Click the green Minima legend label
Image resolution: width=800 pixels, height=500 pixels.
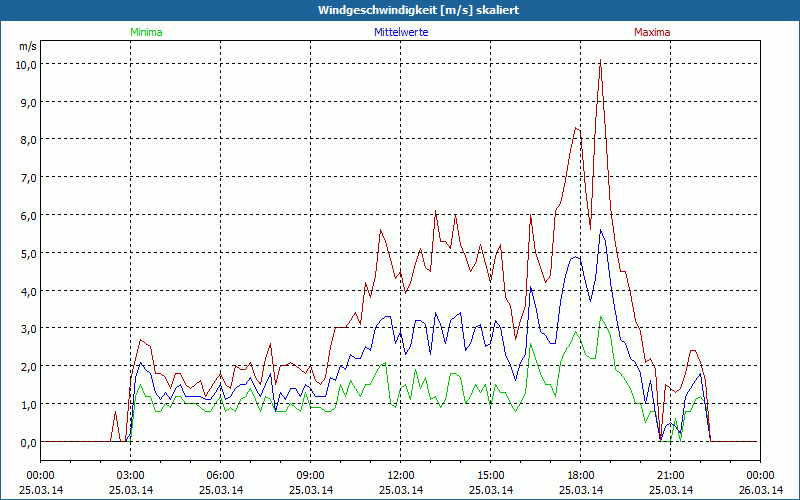(x=146, y=32)
